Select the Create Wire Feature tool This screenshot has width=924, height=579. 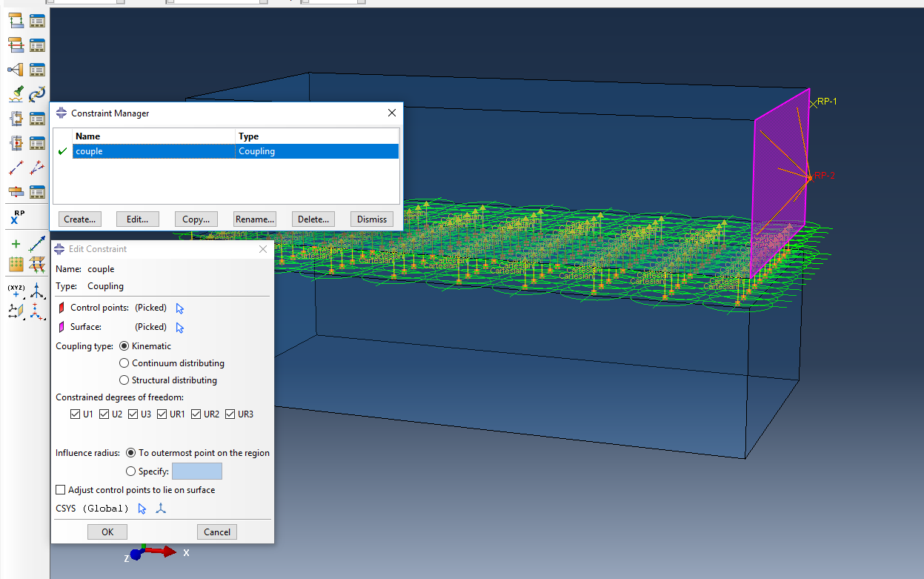click(16, 168)
